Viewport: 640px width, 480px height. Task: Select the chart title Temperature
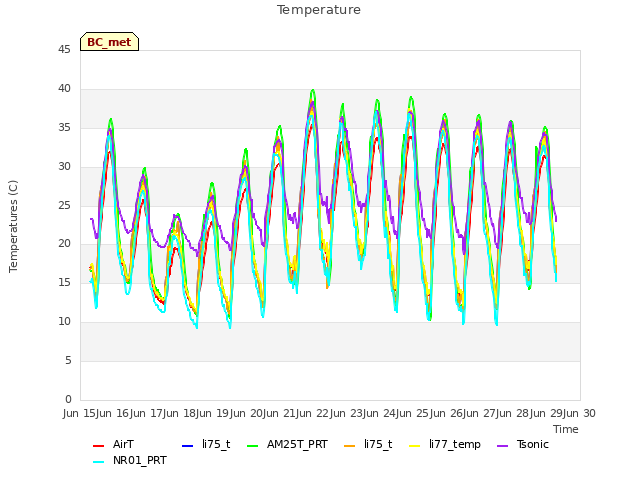[319, 10]
